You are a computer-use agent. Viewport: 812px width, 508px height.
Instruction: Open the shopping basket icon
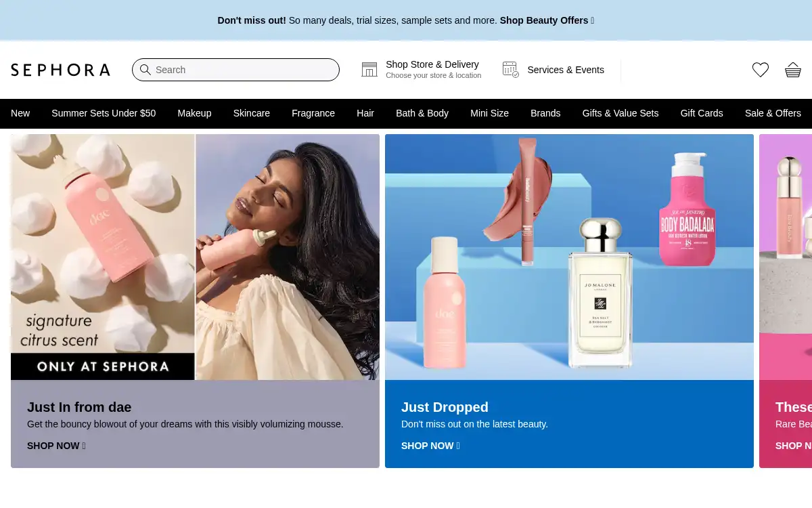pyautogui.click(x=793, y=70)
